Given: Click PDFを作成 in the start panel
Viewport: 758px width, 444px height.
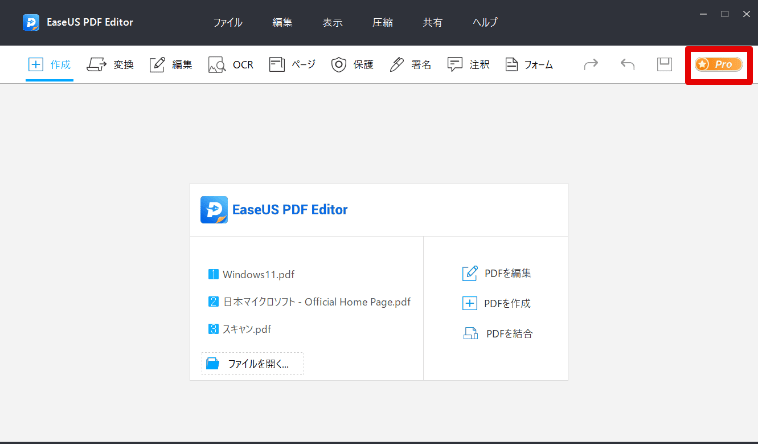Looking at the screenshot, I should click(x=496, y=303).
